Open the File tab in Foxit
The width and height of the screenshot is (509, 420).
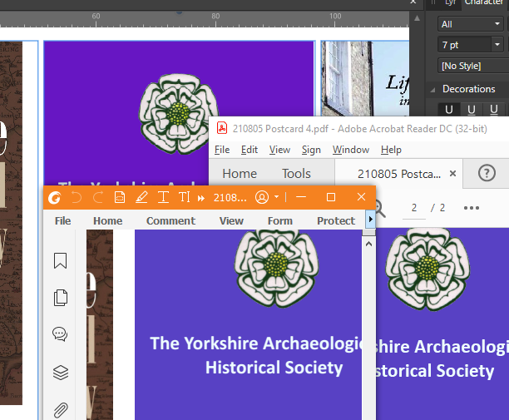tap(62, 220)
